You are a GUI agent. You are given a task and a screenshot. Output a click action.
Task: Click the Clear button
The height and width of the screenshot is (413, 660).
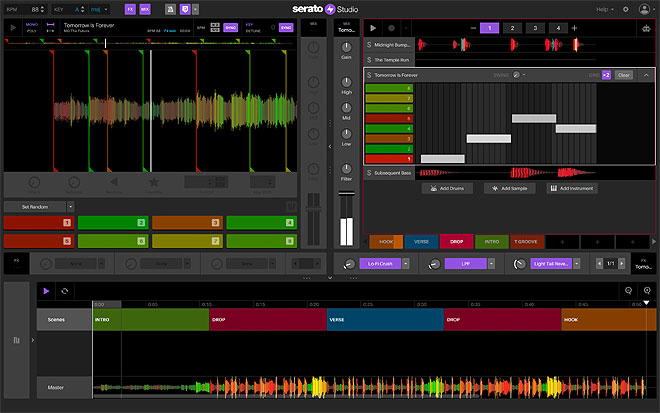[624, 75]
